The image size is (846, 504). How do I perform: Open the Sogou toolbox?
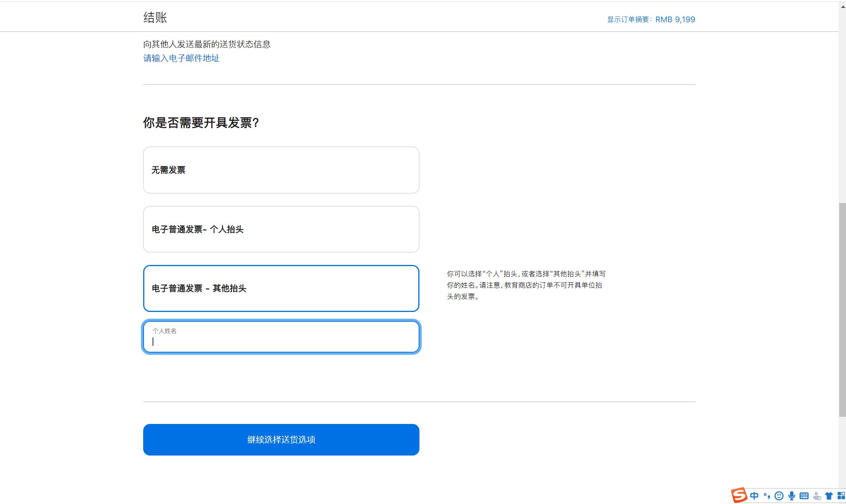coord(841,495)
